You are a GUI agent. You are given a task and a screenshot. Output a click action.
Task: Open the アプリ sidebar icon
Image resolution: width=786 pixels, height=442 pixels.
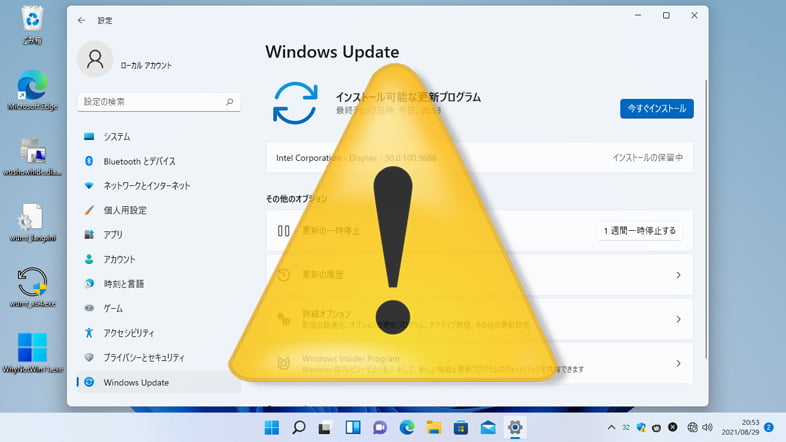[89, 235]
